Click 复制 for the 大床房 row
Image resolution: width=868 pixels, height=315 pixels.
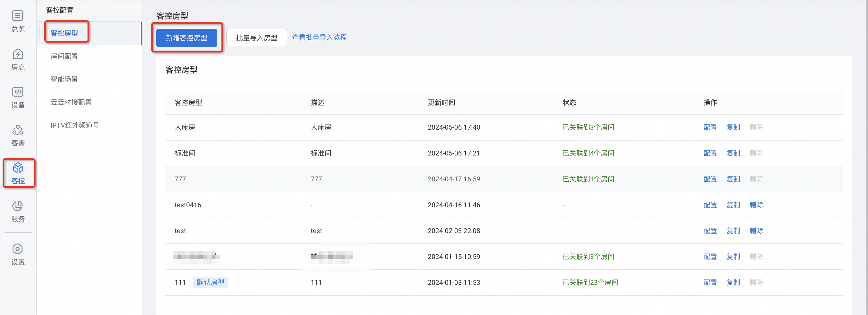[x=733, y=127]
